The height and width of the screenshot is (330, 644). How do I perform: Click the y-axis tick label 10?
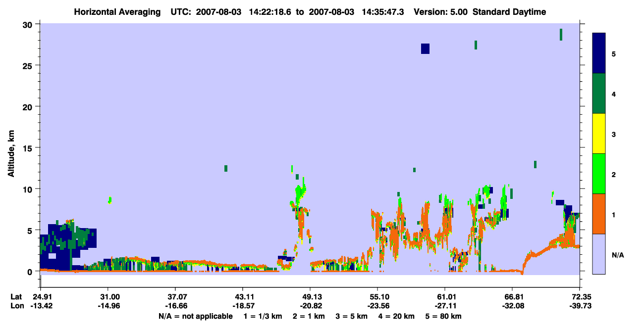[x=28, y=189]
